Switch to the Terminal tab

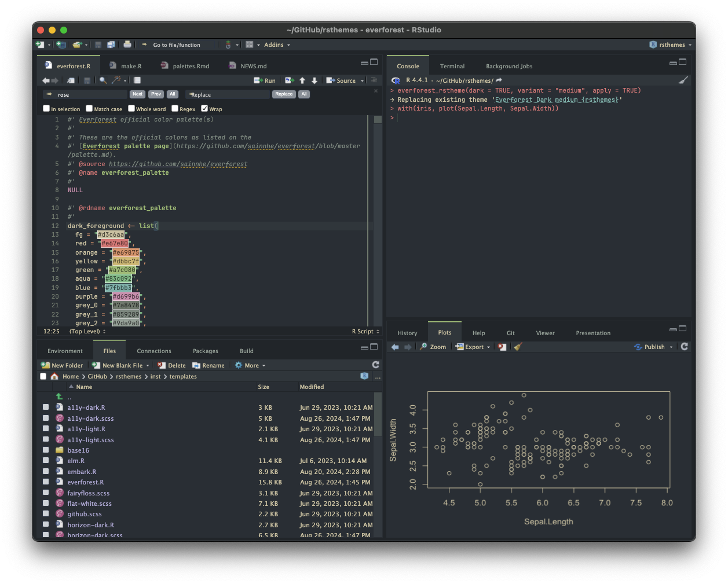[452, 66]
